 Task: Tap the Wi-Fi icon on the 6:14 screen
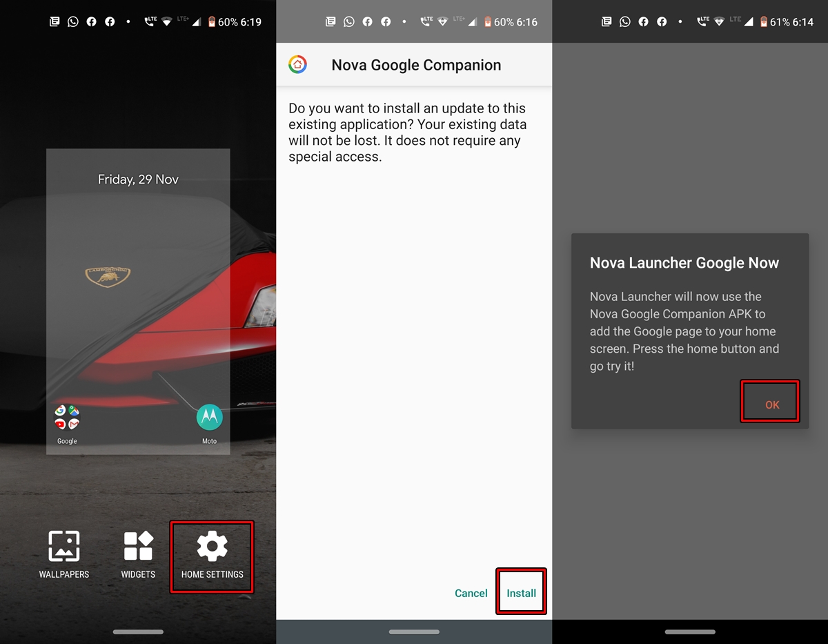click(x=718, y=22)
